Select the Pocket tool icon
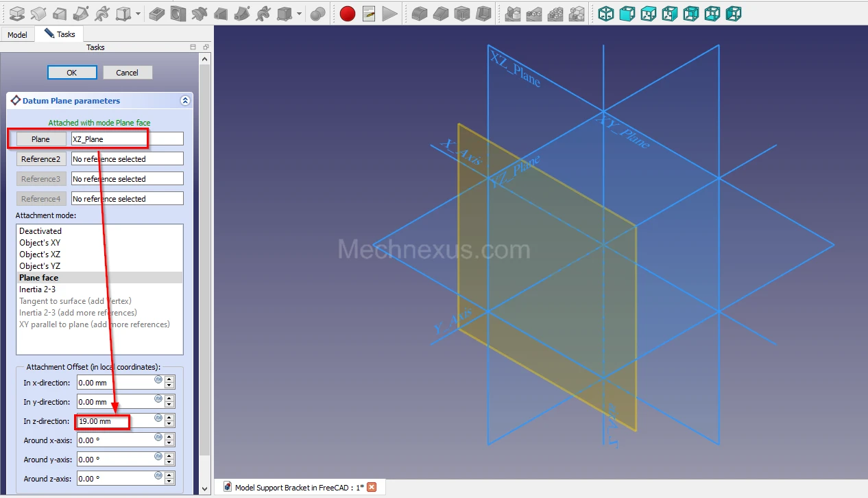The width and height of the screenshot is (868, 498). pyautogui.click(x=157, y=13)
